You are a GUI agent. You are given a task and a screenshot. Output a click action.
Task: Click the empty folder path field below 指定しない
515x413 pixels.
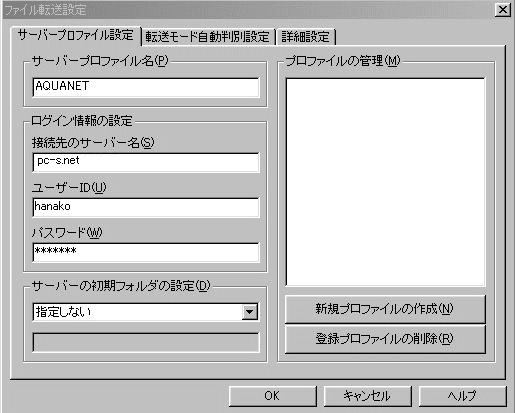(146, 342)
